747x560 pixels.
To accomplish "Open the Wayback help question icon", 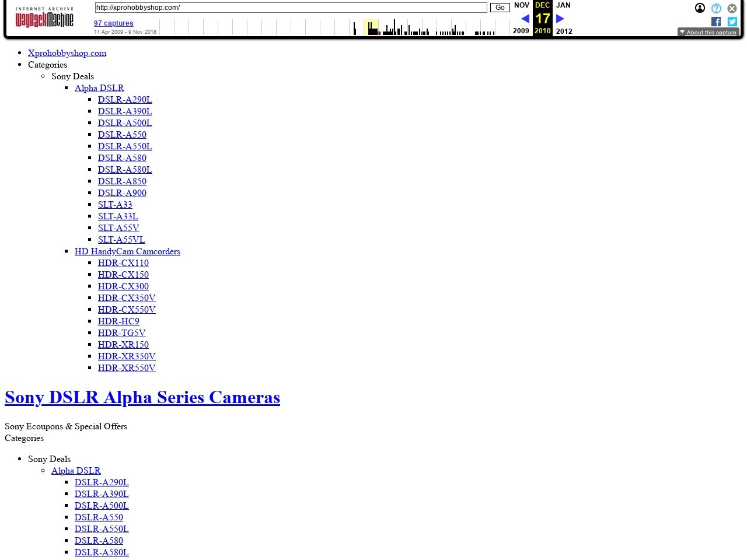I will click(x=716, y=8).
